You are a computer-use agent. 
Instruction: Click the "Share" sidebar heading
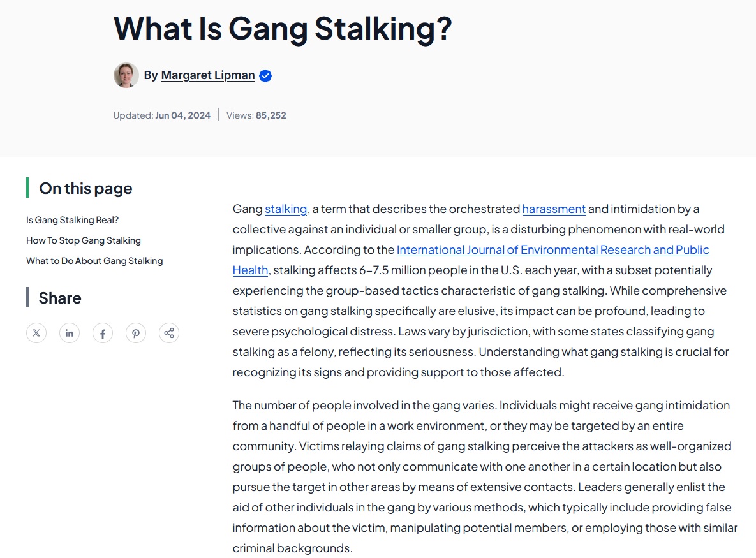tap(60, 298)
